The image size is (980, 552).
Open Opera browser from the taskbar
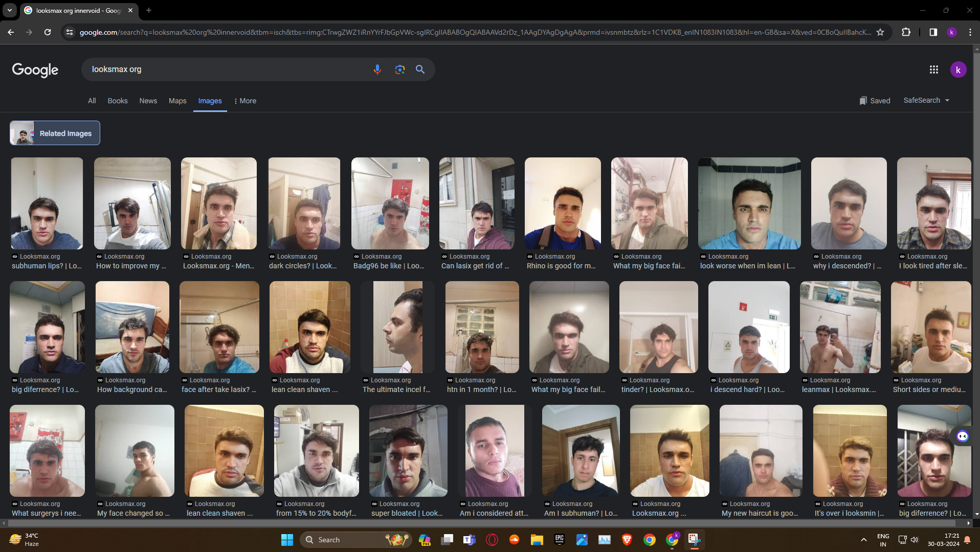(x=492, y=540)
